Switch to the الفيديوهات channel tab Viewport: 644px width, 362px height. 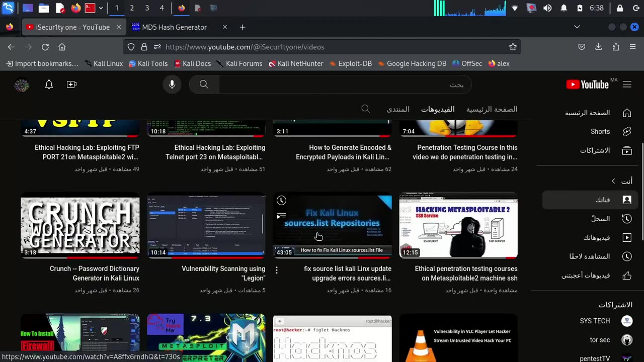pyautogui.click(x=438, y=109)
